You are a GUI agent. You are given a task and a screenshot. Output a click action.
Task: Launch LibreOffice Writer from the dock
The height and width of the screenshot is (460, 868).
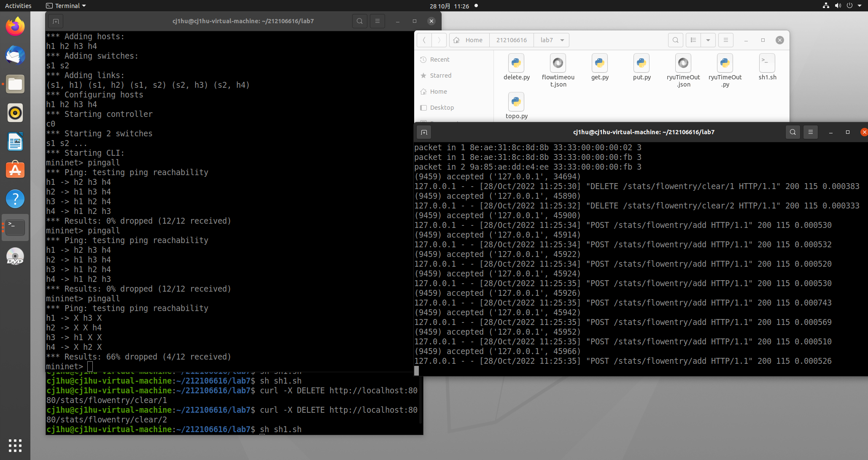15,141
